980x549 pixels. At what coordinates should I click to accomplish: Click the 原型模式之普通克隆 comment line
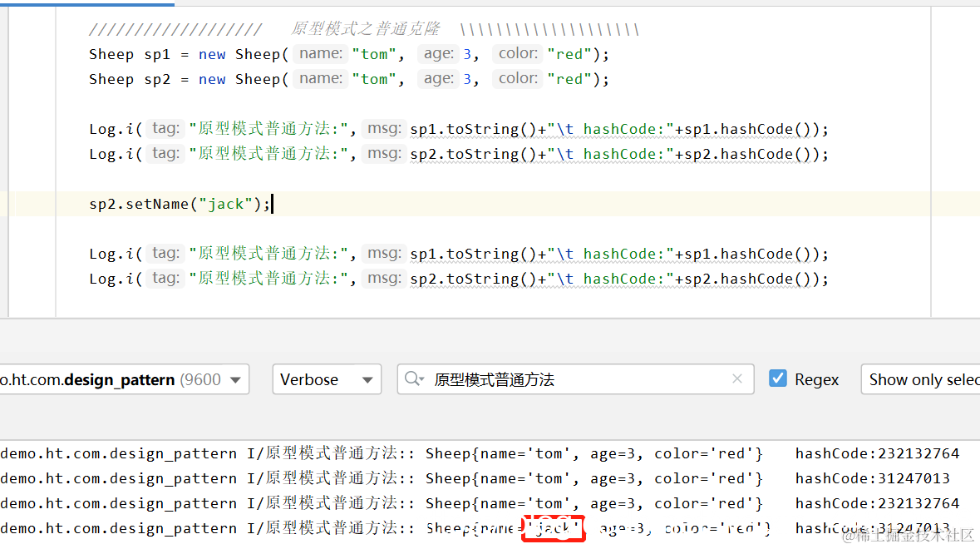364,29
